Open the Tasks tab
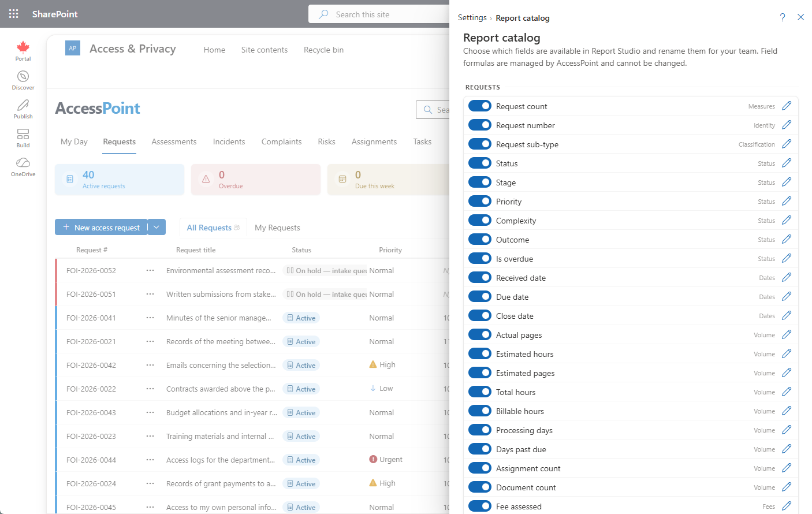 pos(422,141)
